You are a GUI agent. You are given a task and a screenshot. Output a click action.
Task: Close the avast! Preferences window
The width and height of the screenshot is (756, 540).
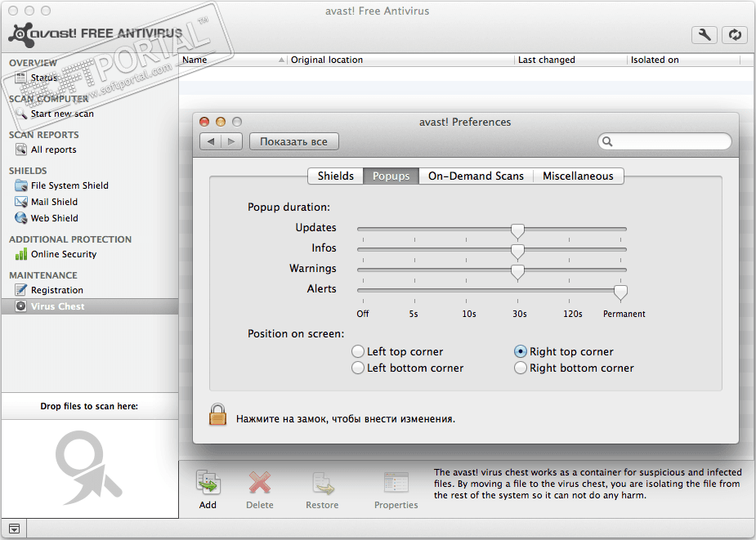pos(204,122)
